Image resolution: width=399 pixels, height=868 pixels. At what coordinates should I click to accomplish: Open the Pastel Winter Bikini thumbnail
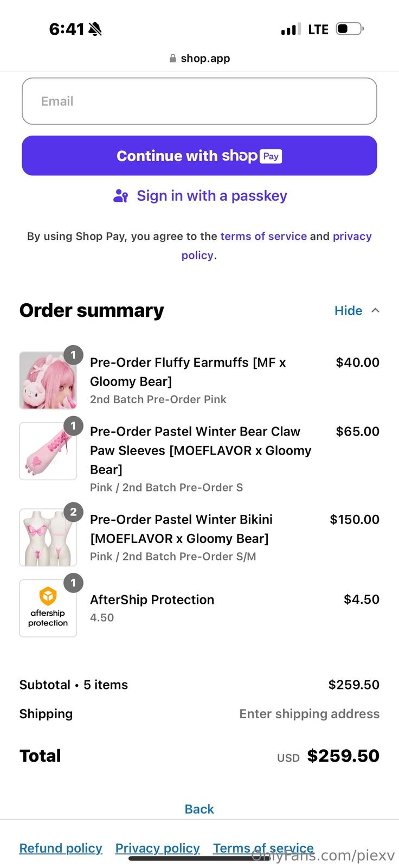(48, 537)
